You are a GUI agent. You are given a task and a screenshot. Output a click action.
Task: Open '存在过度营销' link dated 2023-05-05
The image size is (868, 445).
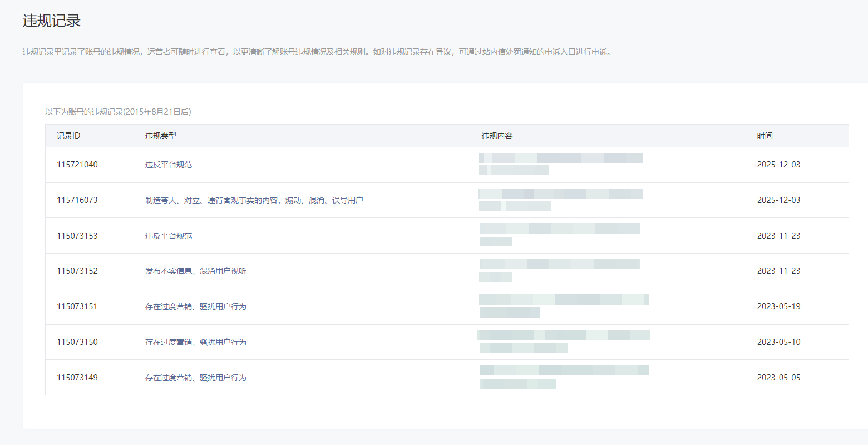pos(196,378)
